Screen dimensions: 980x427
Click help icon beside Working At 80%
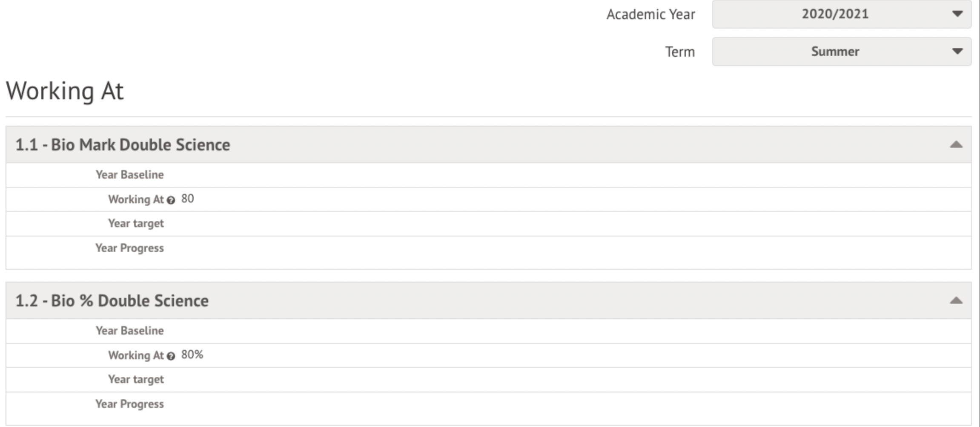(171, 356)
